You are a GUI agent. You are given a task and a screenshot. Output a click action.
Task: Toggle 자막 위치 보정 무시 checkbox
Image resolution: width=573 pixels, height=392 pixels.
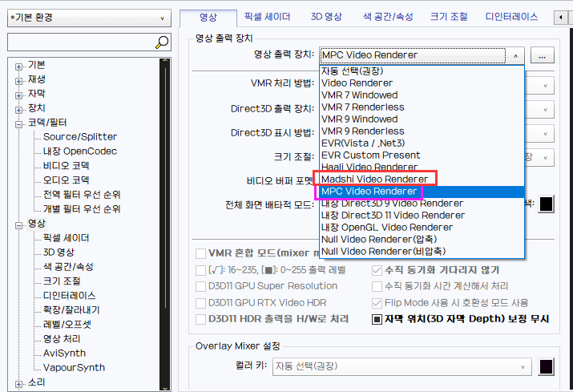coord(377,319)
